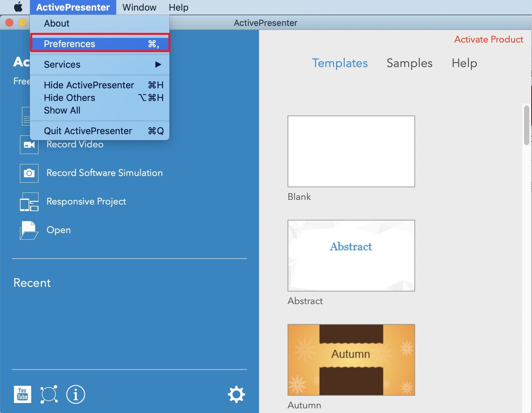
Task: Expand the Services submenu
Action: click(x=100, y=64)
